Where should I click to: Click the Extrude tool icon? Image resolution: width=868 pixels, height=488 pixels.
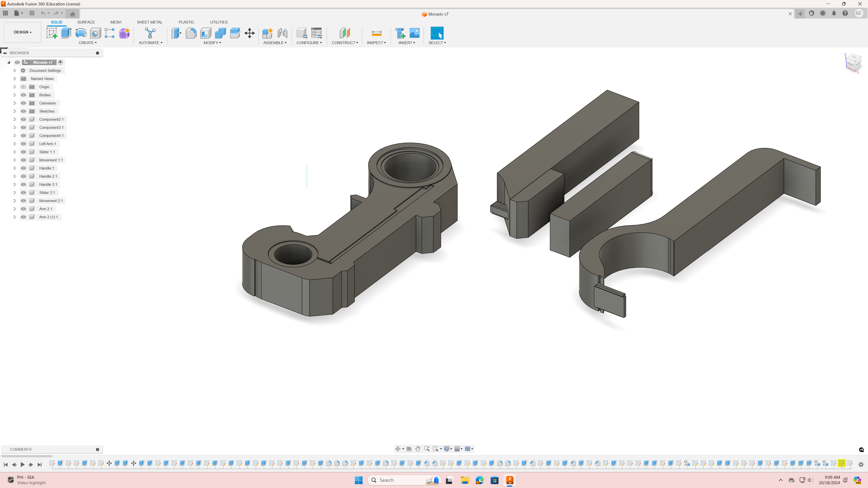(66, 33)
